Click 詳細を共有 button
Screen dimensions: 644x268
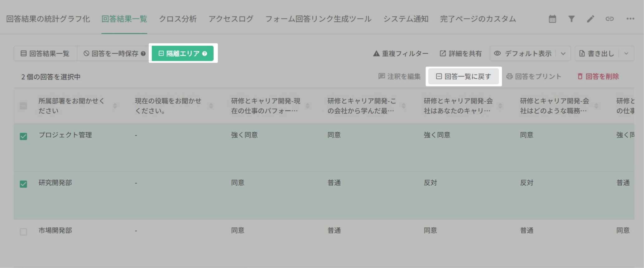point(461,54)
